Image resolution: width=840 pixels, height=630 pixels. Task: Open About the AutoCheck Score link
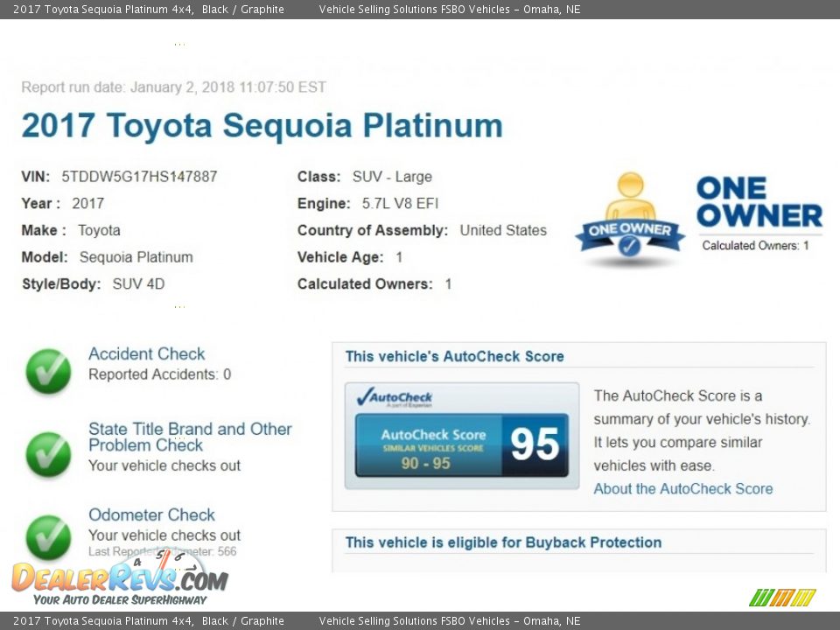tap(683, 488)
